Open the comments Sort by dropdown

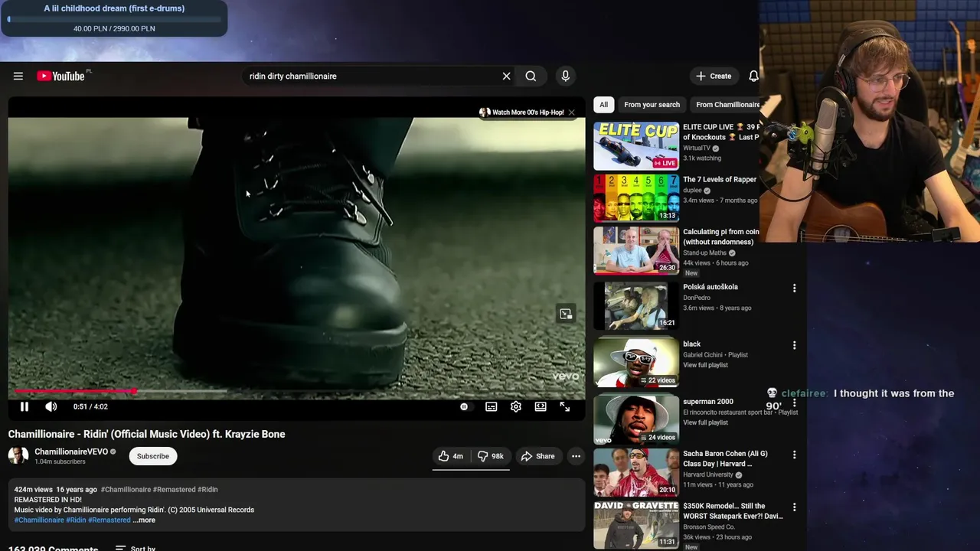click(x=136, y=548)
